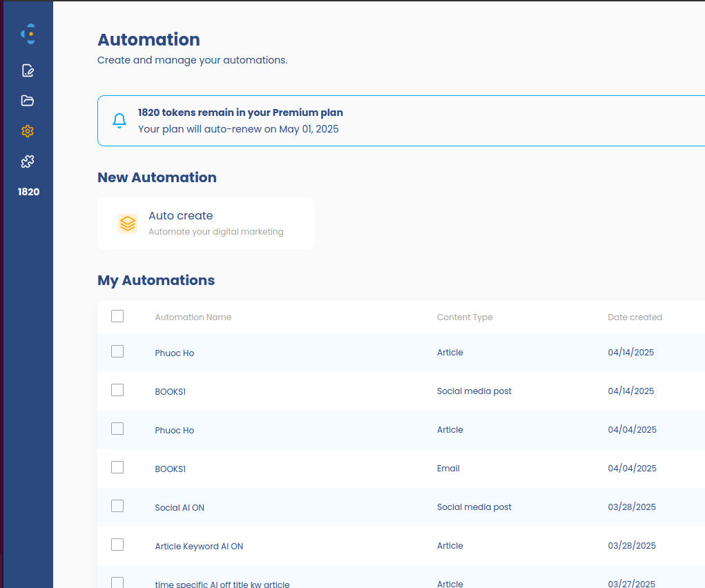705x588 pixels.
Task: Click the Date created column header
Action: pos(635,317)
